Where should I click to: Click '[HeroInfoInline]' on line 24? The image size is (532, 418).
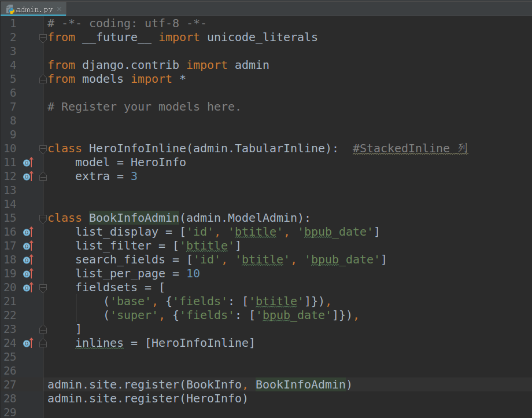point(200,343)
